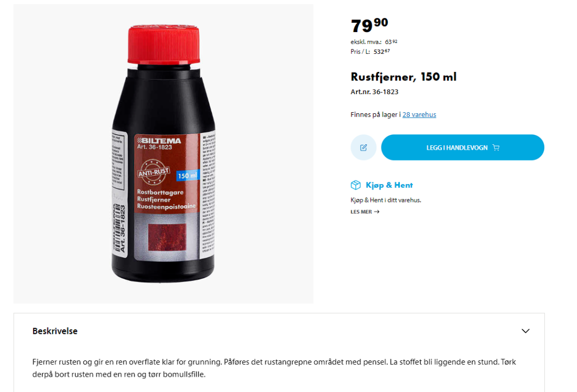577x392 pixels.
Task: Add the product via LEGG I HANDLEVOGN
Action: (x=463, y=148)
